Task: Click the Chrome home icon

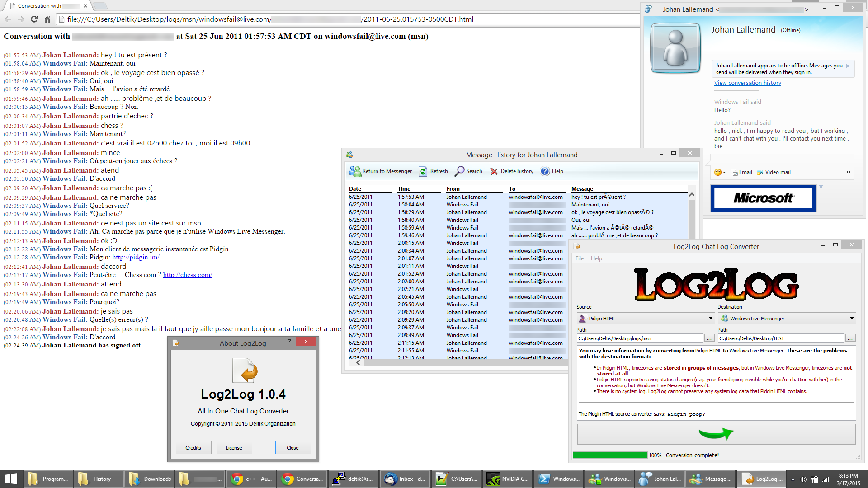Action: point(47,19)
